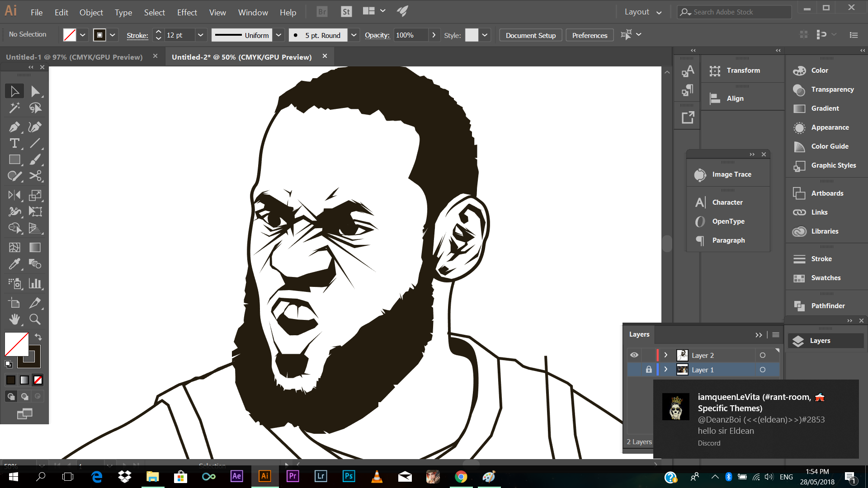Open Adobe Stock icon in top bar
The image size is (868, 488).
(346, 12)
